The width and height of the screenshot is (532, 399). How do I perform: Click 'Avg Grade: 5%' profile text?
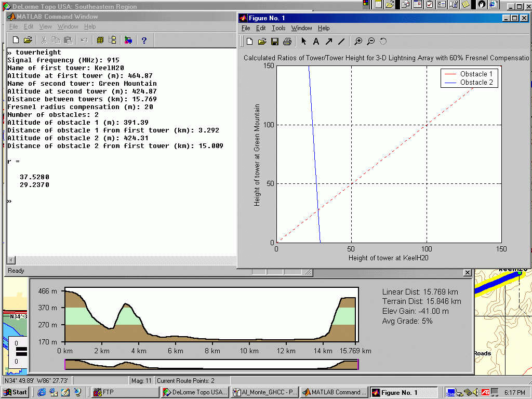(407, 321)
